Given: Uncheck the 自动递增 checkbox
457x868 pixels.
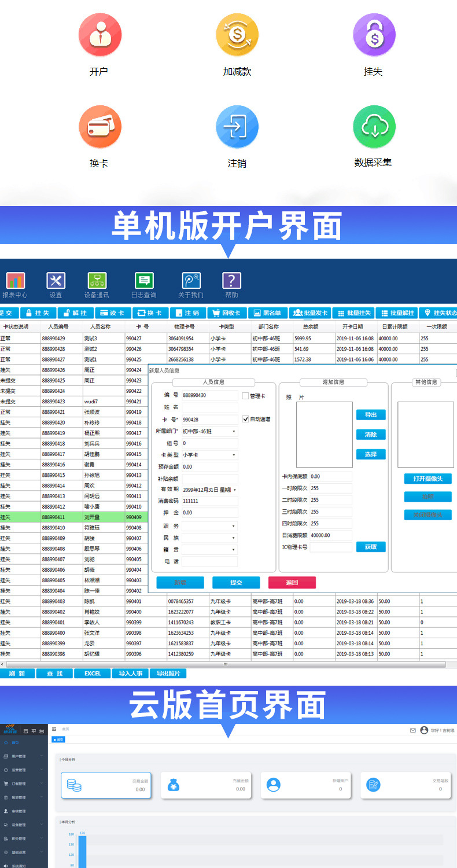Looking at the screenshot, I should (x=245, y=419).
